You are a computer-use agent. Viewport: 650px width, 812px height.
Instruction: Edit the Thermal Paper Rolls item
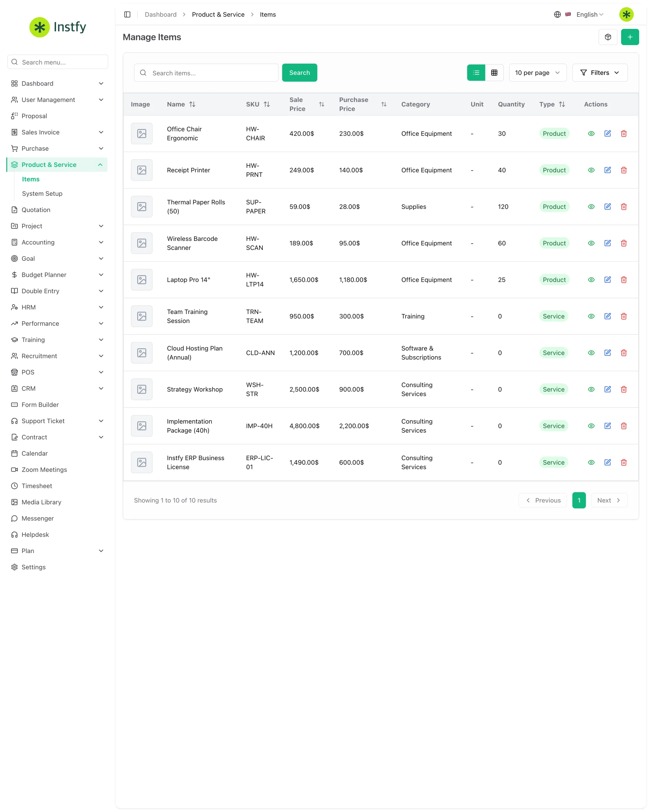tap(608, 206)
